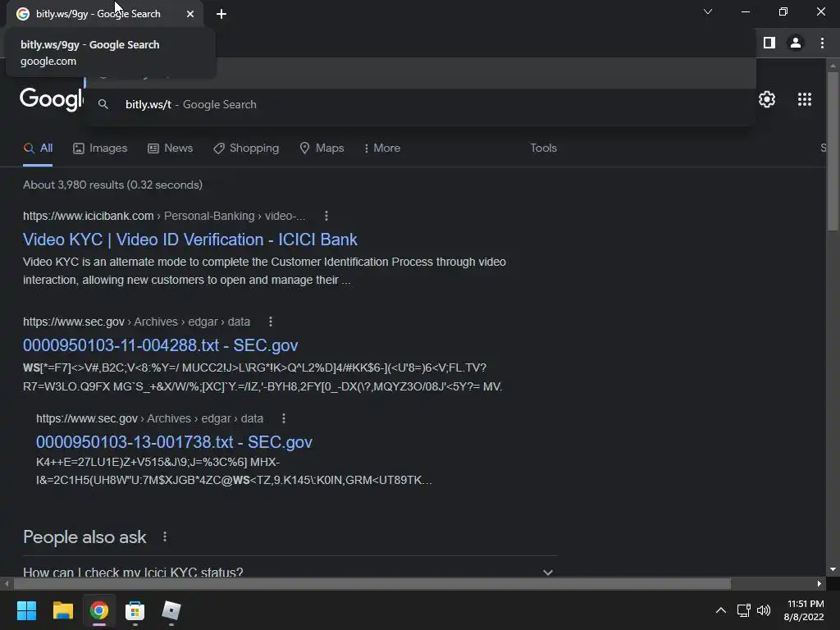840x630 pixels.
Task: Click the Google logo
Action: click(52, 99)
